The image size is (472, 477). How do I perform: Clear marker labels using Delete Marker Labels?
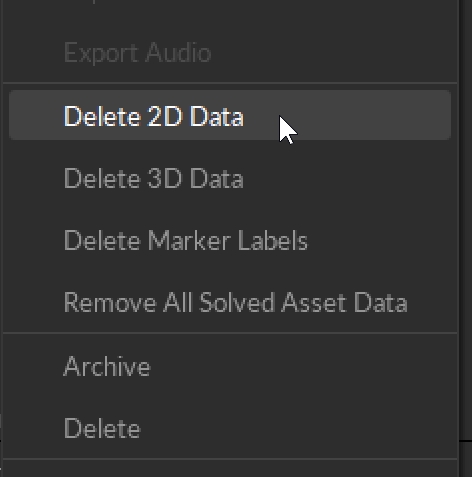click(230, 240)
